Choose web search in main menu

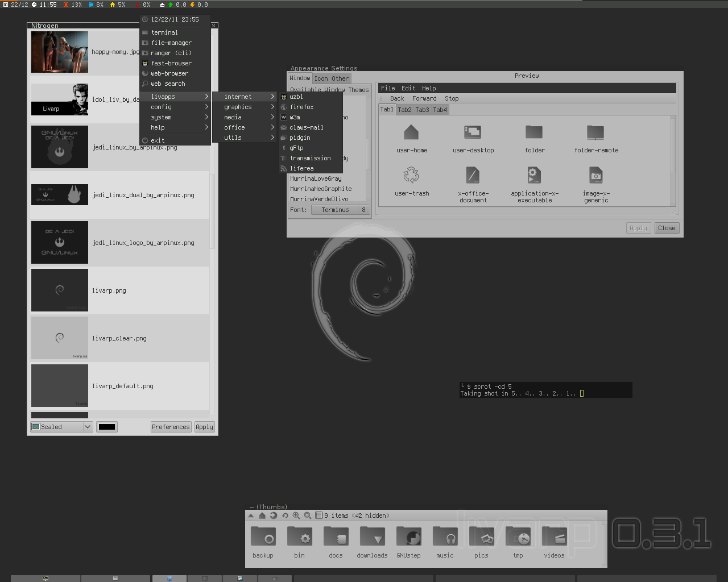[175, 84]
